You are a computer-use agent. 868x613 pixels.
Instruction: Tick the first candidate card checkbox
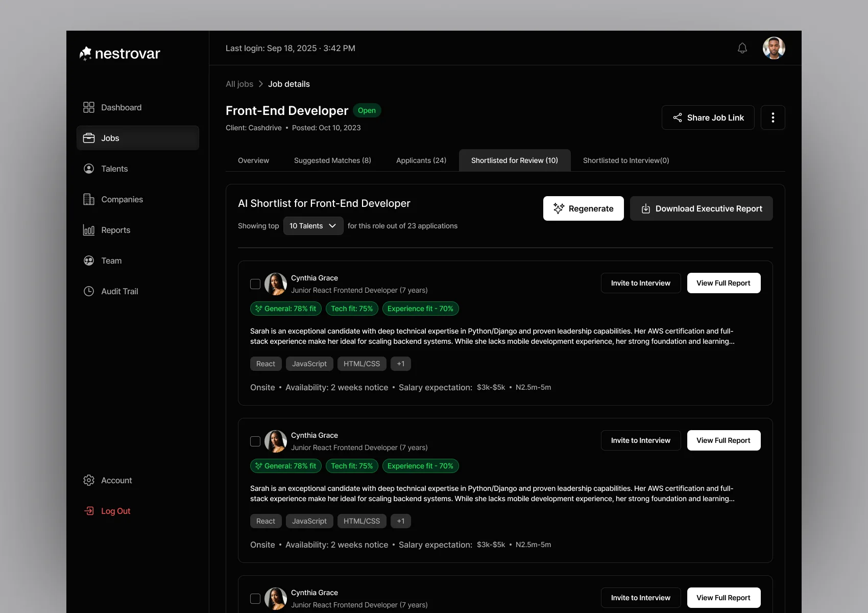255,284
